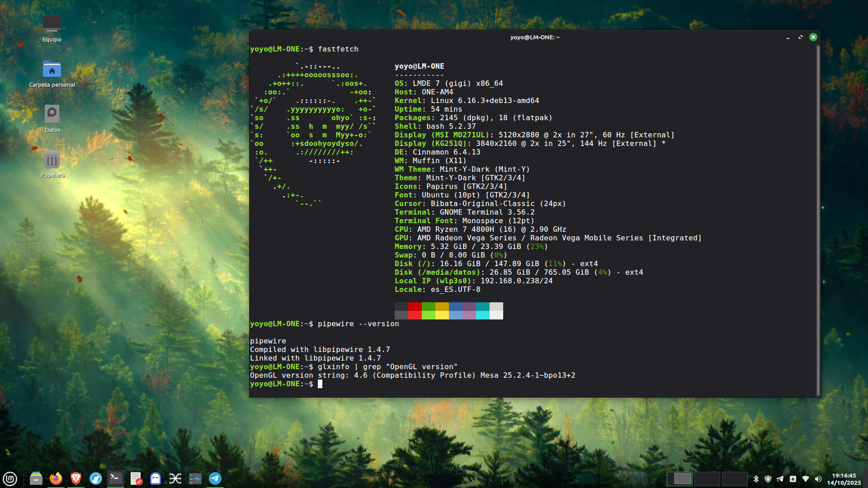Open Firefox from the taskbar
This screenshot has width=868, height=488.
coord(56,479)
